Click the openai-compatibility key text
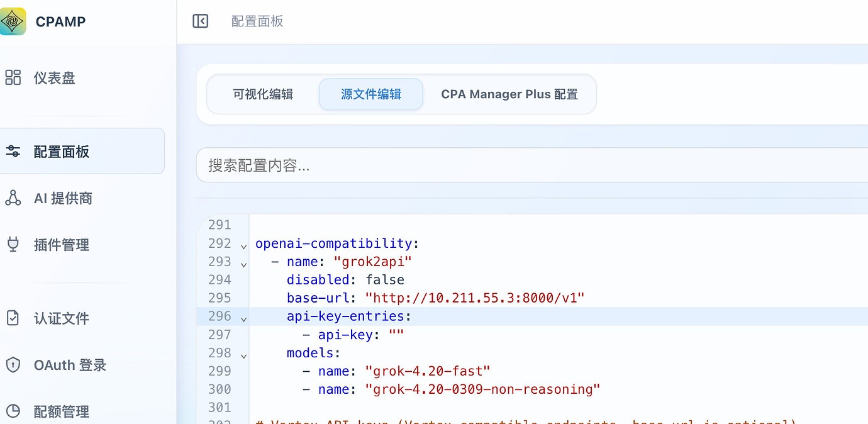This screenshot has width=868, height=424. click(333, 243)
